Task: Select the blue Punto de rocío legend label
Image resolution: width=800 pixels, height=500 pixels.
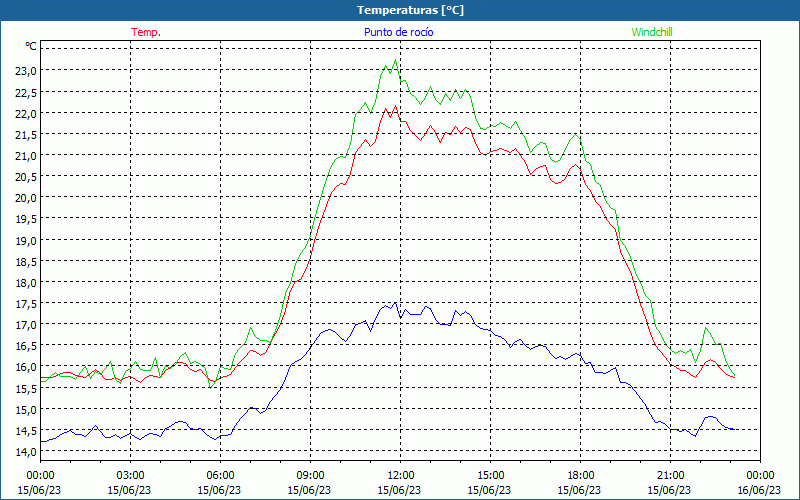Action: click(398, 32)
